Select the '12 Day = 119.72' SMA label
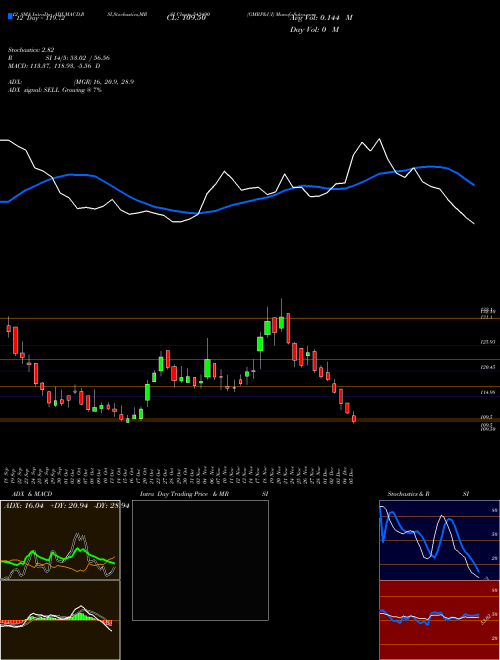 39,18
